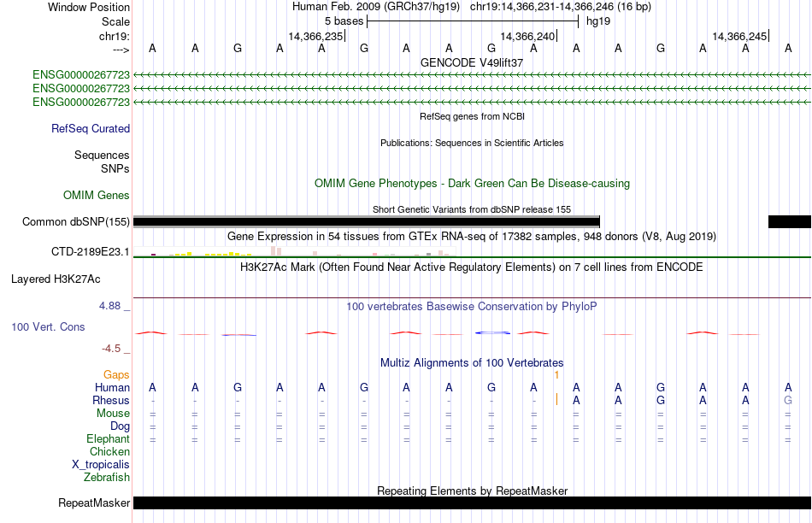Click the Elephant species label
812x523 pixels.
click(x=109, y=438)
